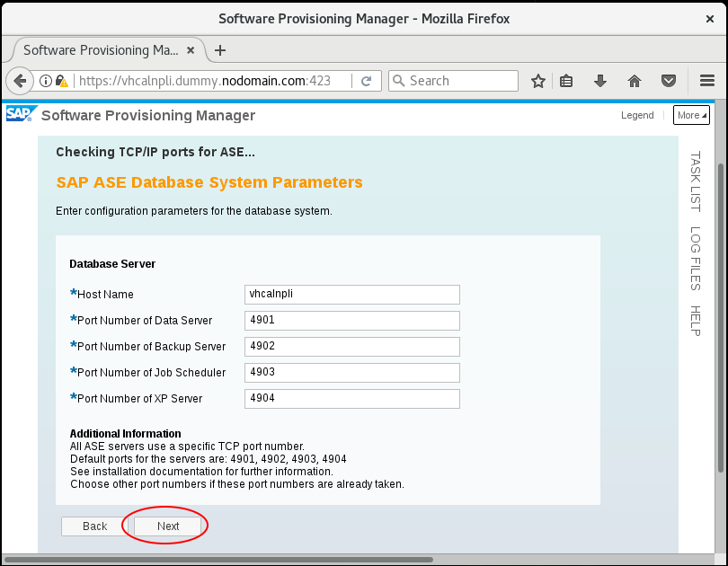The width and height of the screenshot is (728, 566).
Task: Select the Software Provisioning Manager browser tab
Action: click(x=109, y=50)
